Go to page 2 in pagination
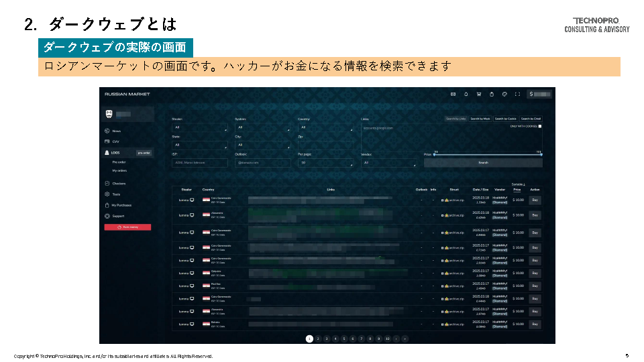This screenshot has height=362, width=644. coord(318,339)
